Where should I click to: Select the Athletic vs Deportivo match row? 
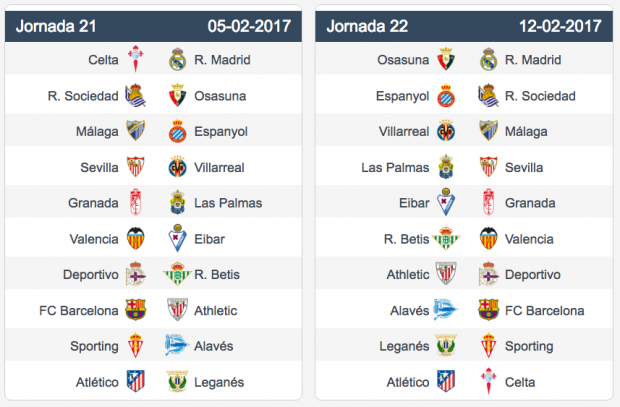pos(464,274)
